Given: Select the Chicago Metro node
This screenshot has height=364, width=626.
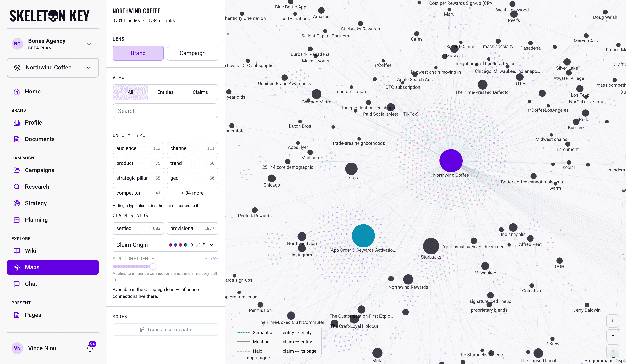Looking at the screenshot, I should (x=317, y=94).
